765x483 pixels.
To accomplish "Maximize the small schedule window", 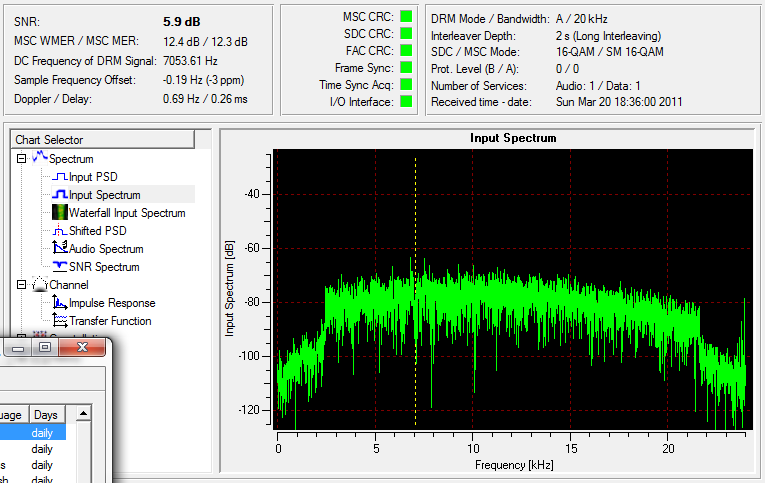I will pyautogui.click(x=45, y=348).
